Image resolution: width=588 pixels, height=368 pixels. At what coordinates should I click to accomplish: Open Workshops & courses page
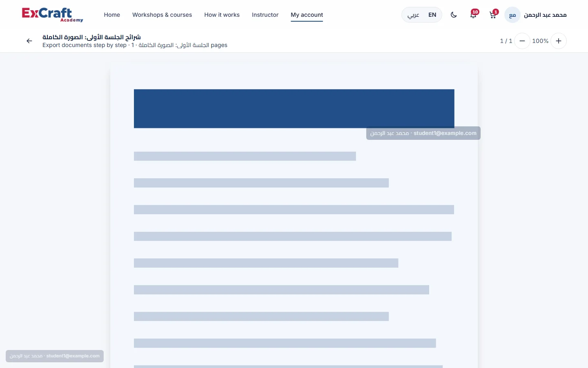click(162, 15)
